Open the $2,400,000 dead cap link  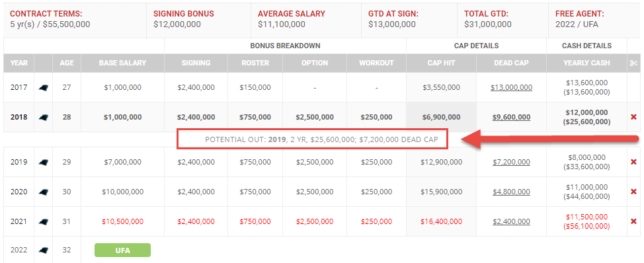click(x=511, y=221)
